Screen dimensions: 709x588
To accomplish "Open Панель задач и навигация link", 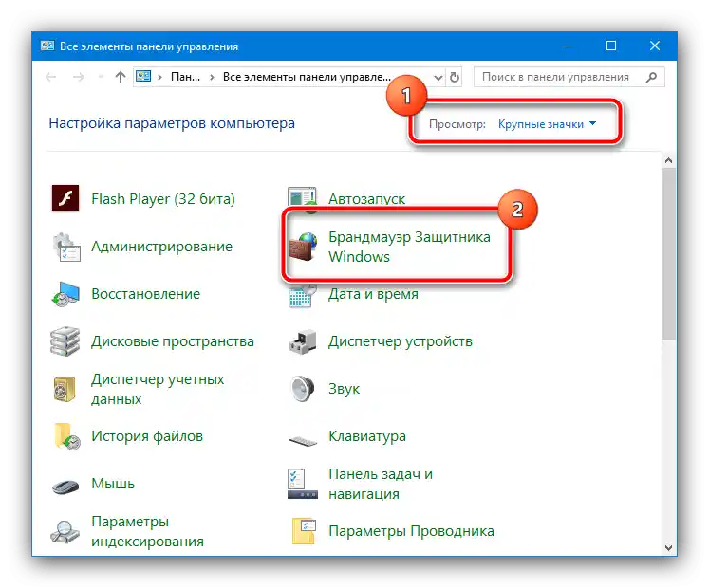I will (x=381, y=484).
